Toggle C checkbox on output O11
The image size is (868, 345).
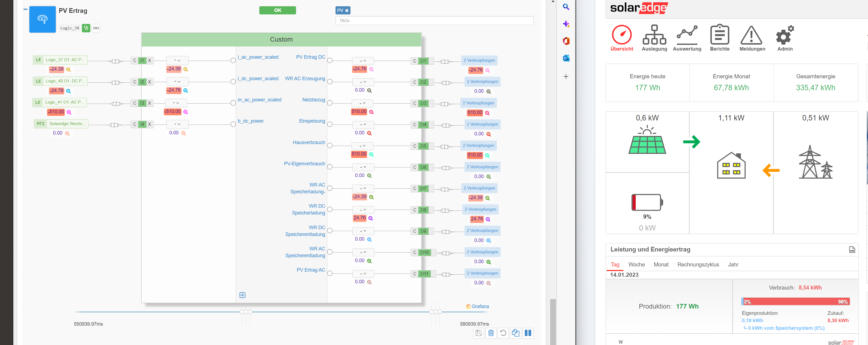(414, 274)
